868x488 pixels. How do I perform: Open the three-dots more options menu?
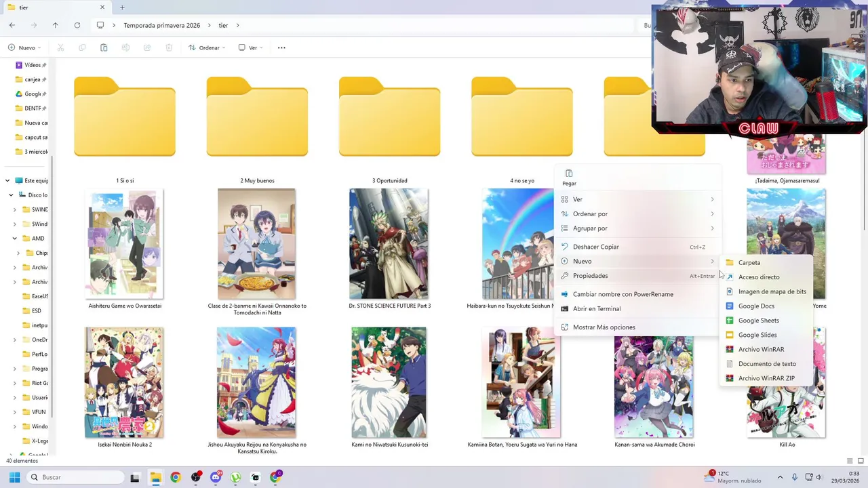coord(281,47)
